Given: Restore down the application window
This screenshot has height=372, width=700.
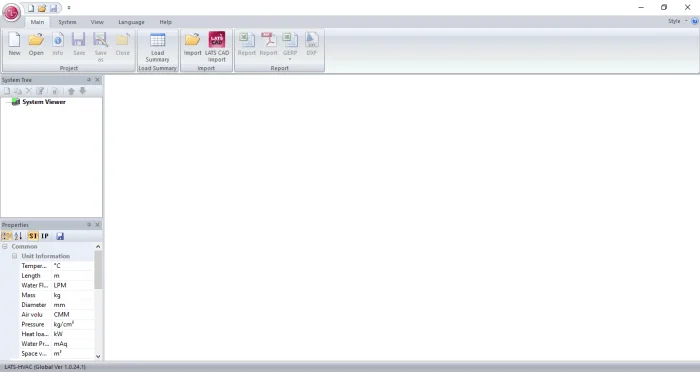Looking at the screenshot, I should click(x=664, y=7).
